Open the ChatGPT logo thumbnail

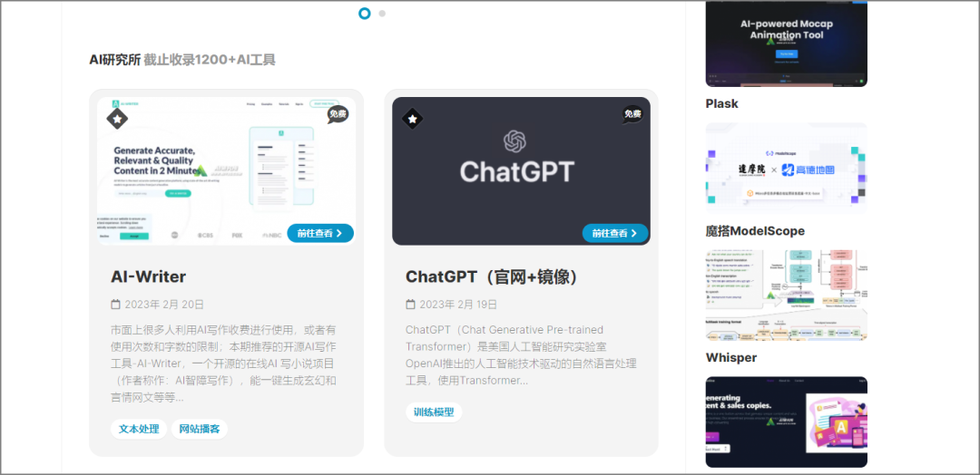pyautogui.click(x=521, y=171)
